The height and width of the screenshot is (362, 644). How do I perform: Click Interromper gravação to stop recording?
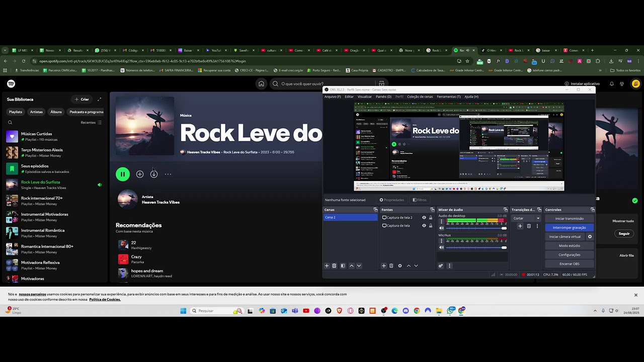(x=570, y=228)
